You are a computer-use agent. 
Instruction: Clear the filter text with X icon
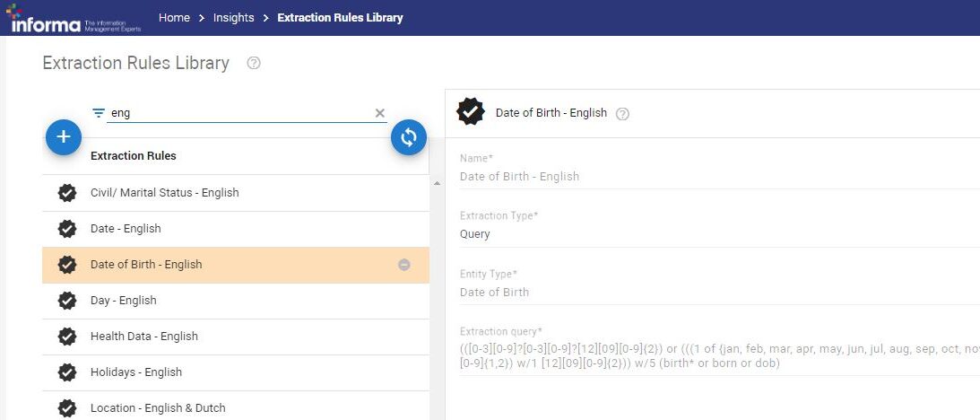380,113
